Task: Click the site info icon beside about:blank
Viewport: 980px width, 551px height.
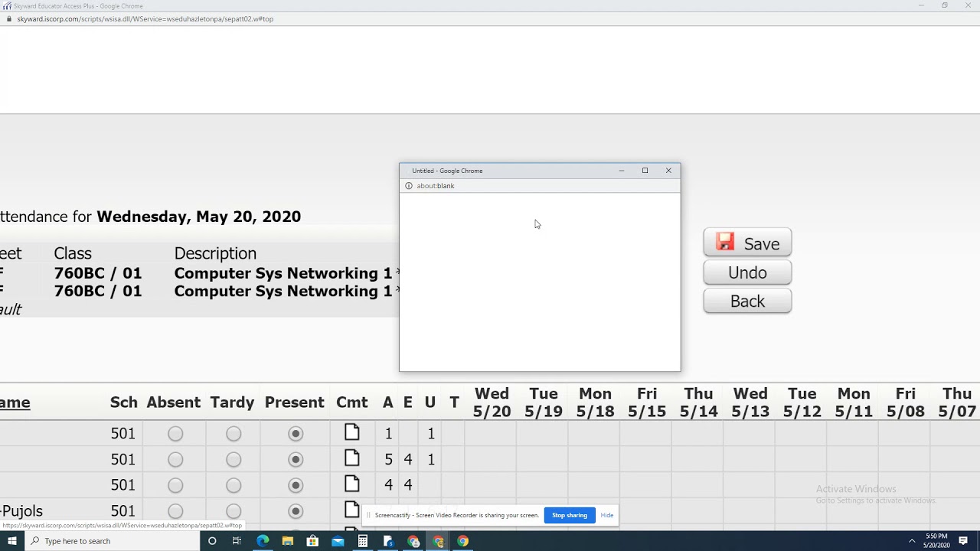Action: [x=409, y=186]
